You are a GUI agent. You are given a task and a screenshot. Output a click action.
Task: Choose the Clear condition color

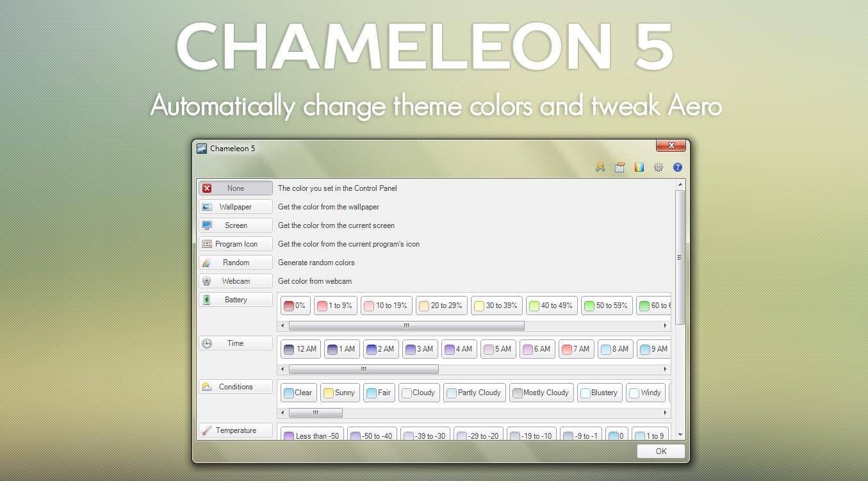299,393
